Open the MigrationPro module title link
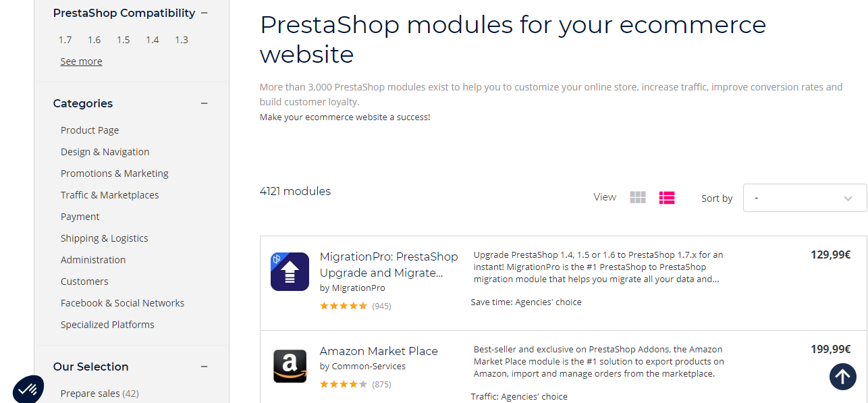The width and height of the screenshot is (868, 403). (x=389, y=265)
